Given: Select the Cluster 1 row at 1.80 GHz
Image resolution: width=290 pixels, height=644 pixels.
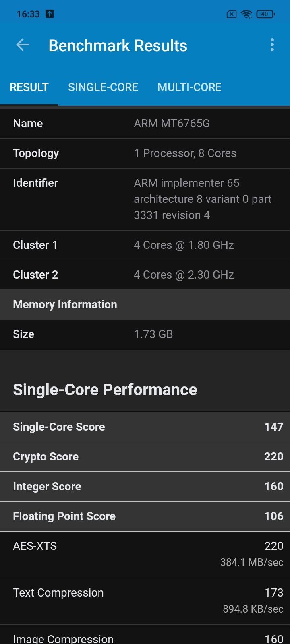Looking at the screenshot, I should (145, 245).
